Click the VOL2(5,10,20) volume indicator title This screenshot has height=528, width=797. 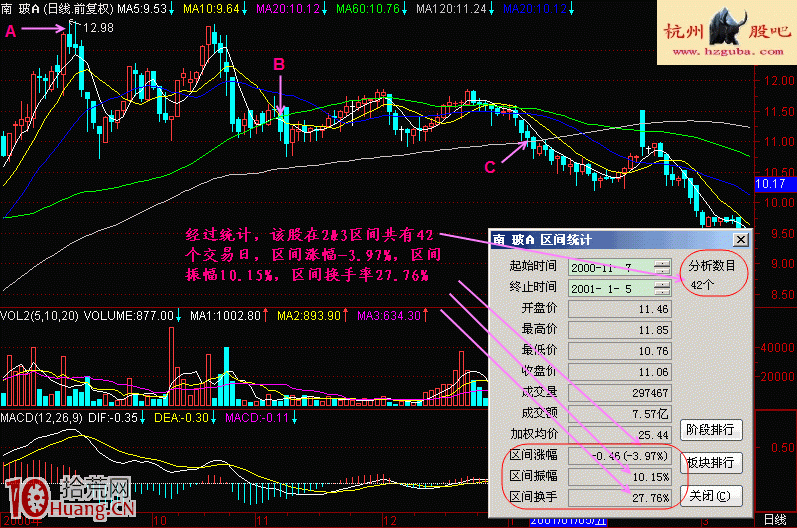[x=39, y=316]
